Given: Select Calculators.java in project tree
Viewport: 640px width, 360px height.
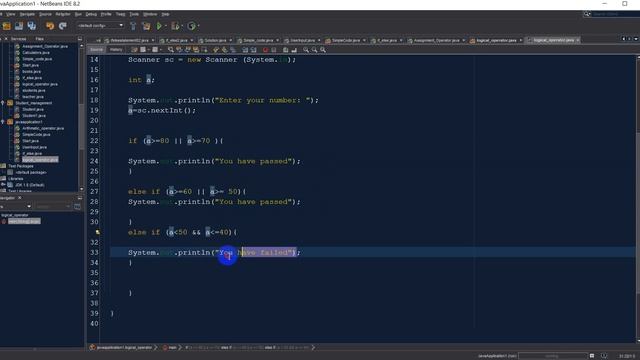Looking at the screenshot, I should tap(36, 53).
